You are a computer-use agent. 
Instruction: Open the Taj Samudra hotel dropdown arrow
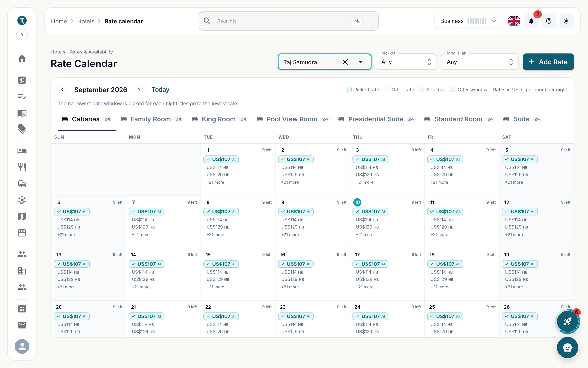(x=360, y=62)
